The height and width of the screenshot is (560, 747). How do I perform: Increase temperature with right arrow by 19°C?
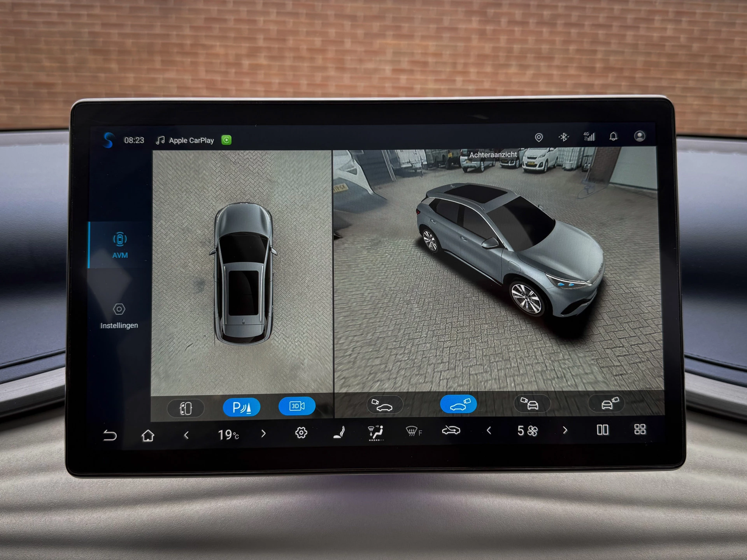tap(263, 433)
